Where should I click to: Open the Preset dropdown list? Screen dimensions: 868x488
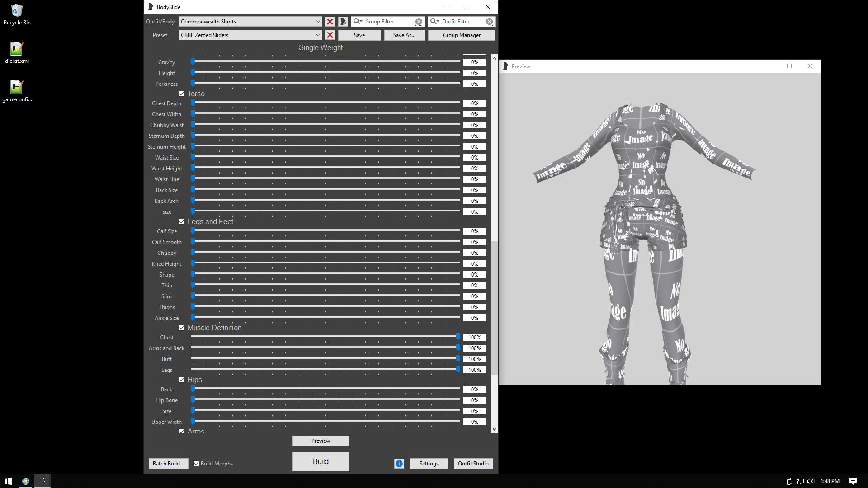pyautogui.click(x=250, y=35)
